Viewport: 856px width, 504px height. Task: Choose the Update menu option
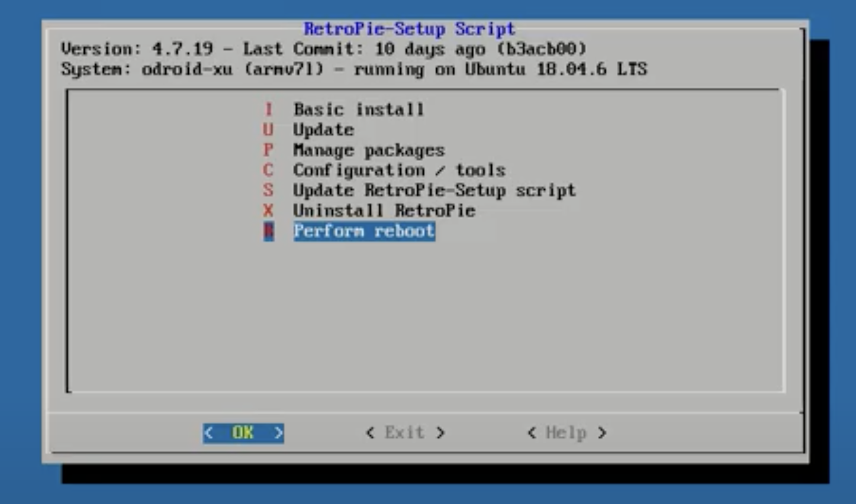(x=324, y=130)
